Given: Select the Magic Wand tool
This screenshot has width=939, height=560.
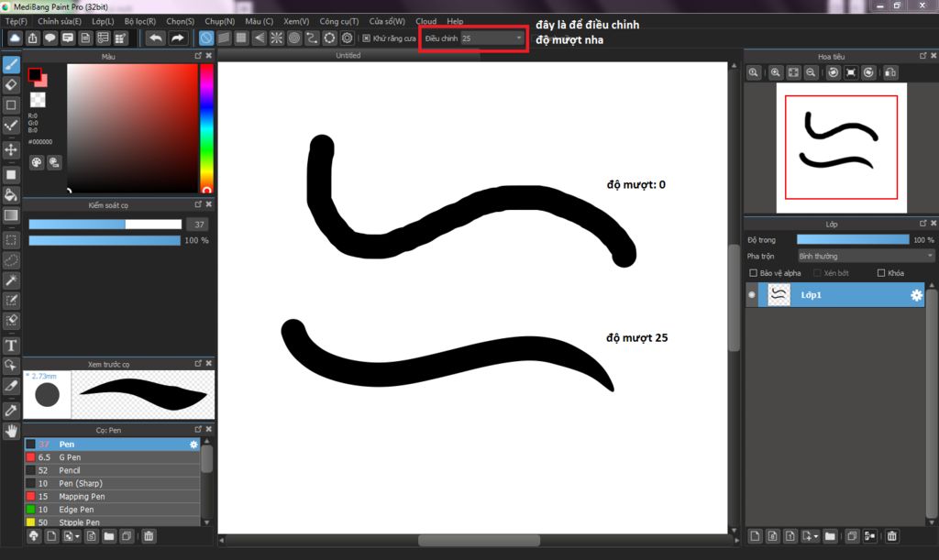Looking at the screenshot, I should coord(11,280).
